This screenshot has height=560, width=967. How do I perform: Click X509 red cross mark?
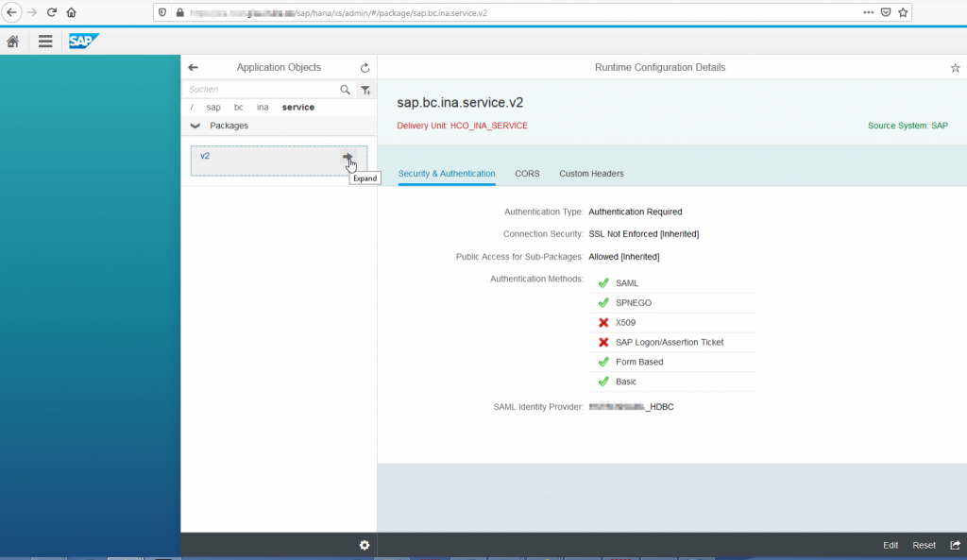tap(603, 323)
